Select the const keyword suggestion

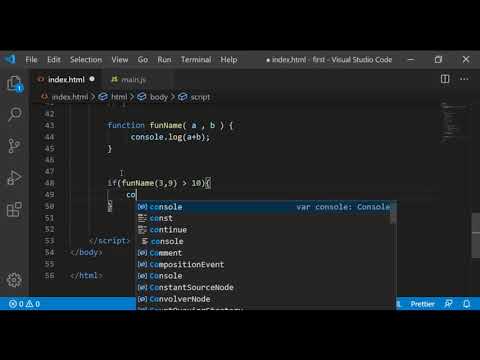(x=263, y=218)
